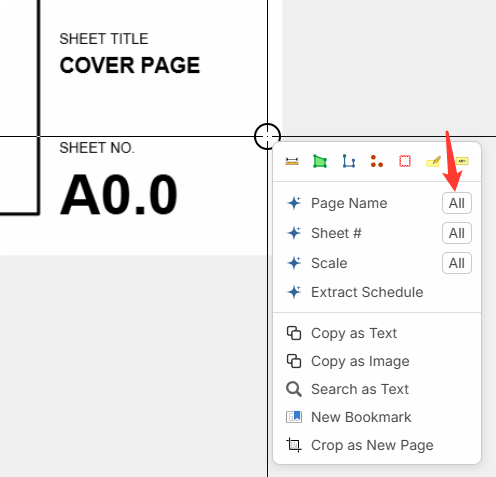
Task: Run Extract Schedule from context menu
Action: tap(367, 292)
